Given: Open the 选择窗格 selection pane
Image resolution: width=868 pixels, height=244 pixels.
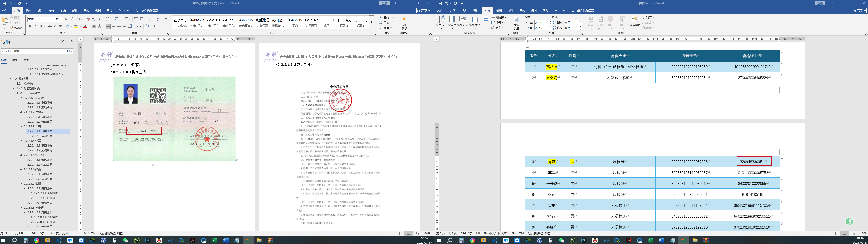Looking at the screenshot, I should (x=635, y=21).
